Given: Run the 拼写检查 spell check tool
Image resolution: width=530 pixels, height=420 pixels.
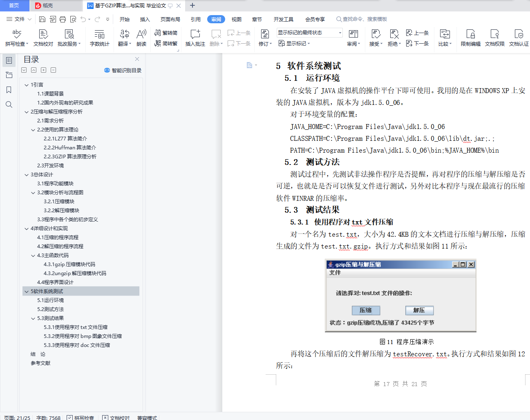Looking at the screenshot, I should coord(16,38).
